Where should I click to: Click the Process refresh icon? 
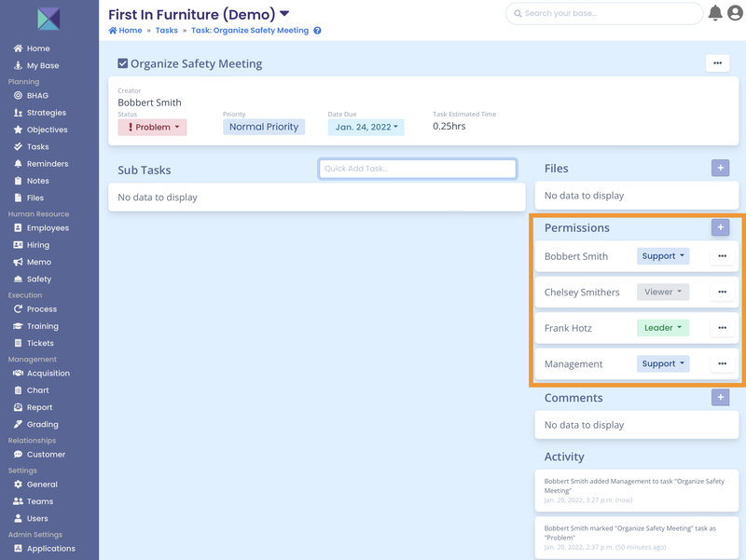pyautogui.click(x=18, y=309)
